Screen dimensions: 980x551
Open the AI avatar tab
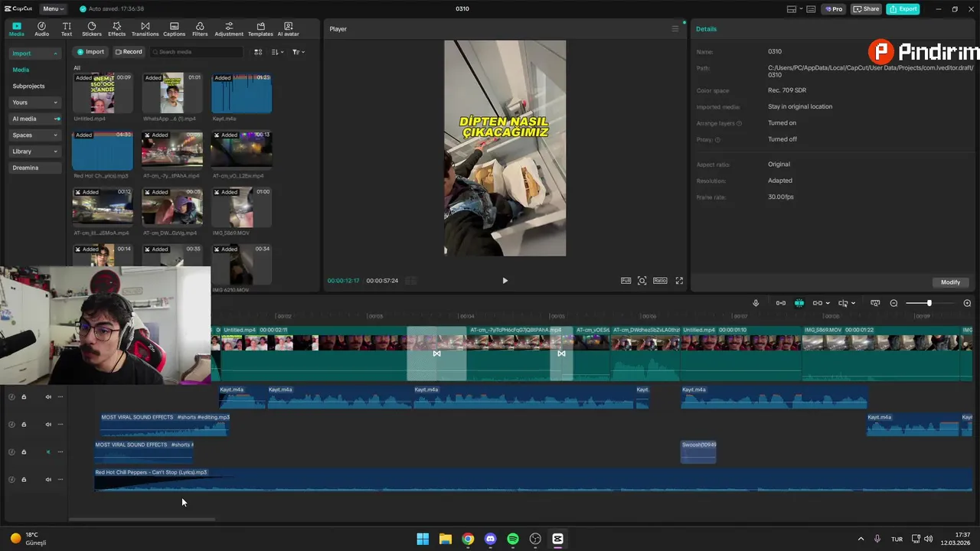point(288,29)
